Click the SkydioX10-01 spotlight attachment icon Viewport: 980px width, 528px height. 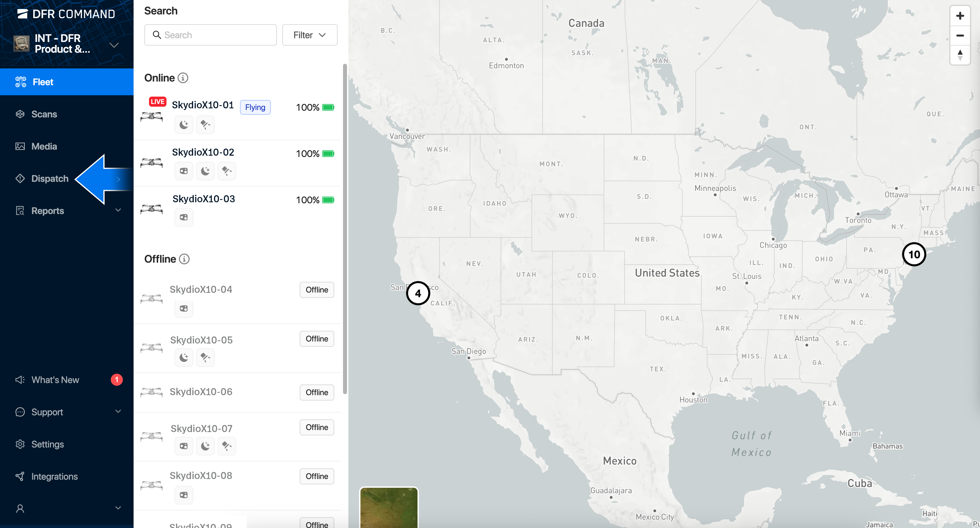(x=205, y=125)
